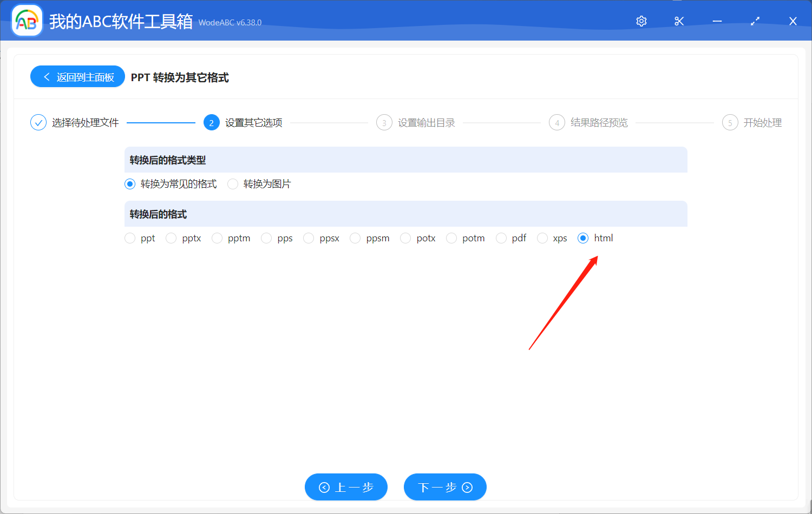Click the 上一步 button to go back
The width and height of the screenshot is (812, 514).
tap(346, 487)
